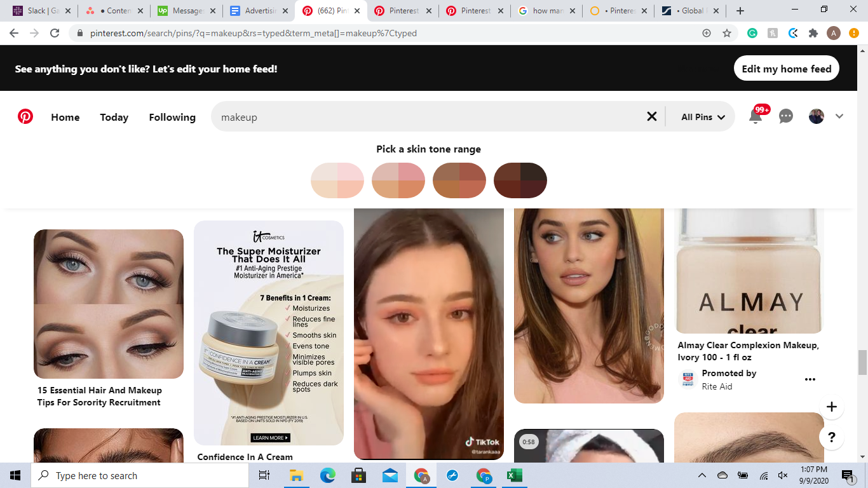Expand the accounts chevron next to avatar
This screenshot has width=868, height=488.
[839, 116]
